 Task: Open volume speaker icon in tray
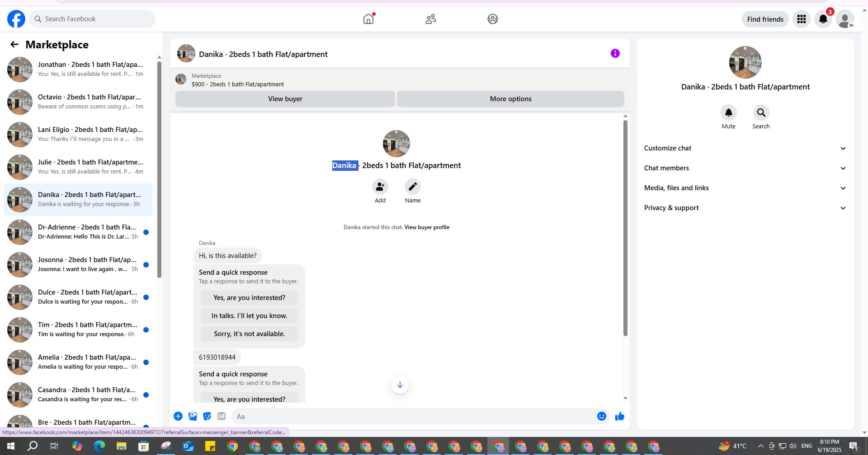[x=793, y=446]
